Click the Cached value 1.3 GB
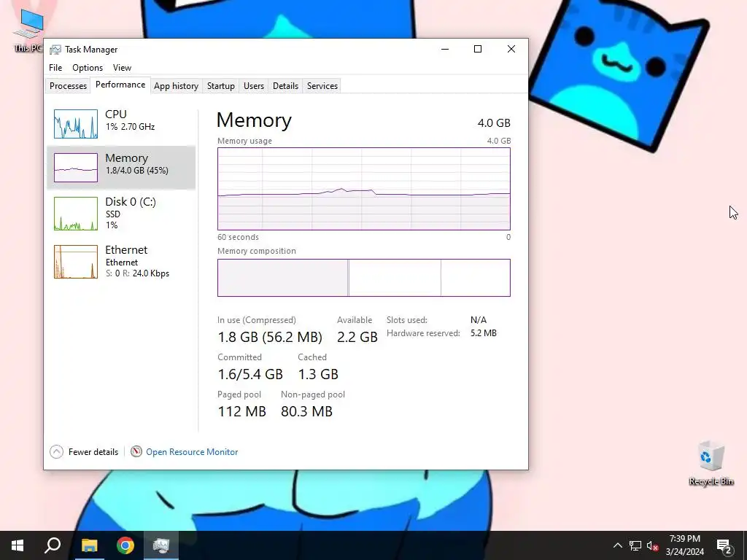This screenshot has height=560, width=747. (318, 374)
